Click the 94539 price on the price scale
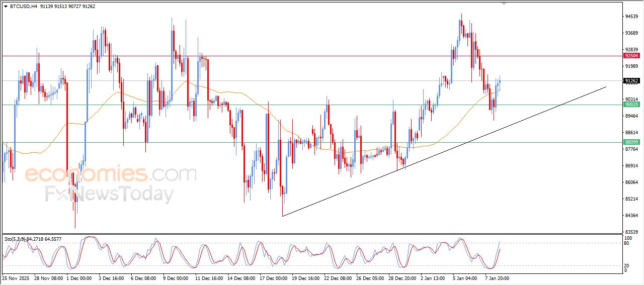Image resolution: width=644 pixels, height=285 pixels. (x=631, y=17)
